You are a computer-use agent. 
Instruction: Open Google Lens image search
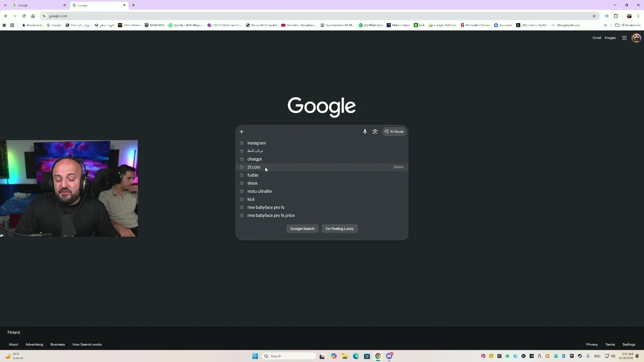(x=375, y=132)
